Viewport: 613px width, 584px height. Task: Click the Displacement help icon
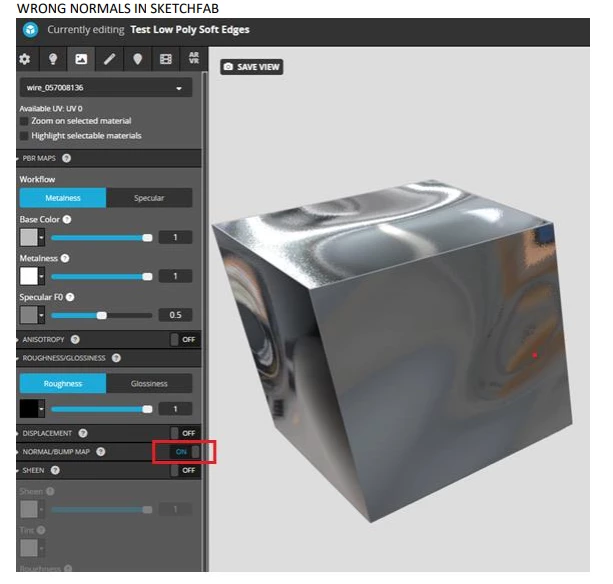coord(83,434)
